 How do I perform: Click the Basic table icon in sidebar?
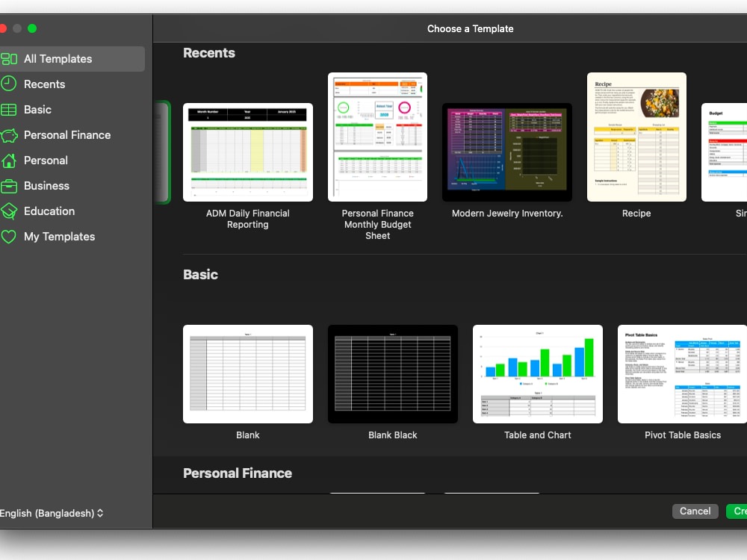coord(8,110)
